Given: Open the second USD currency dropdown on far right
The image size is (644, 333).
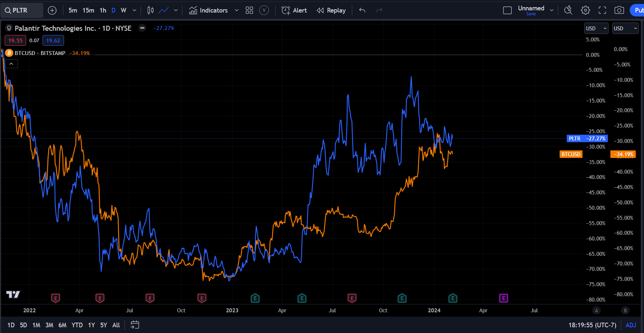Looking at the screenshot, I should click(626, 28).
